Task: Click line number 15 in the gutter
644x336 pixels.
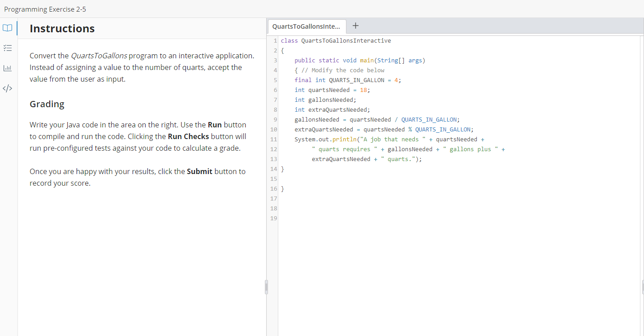Action: click(273, 179)
